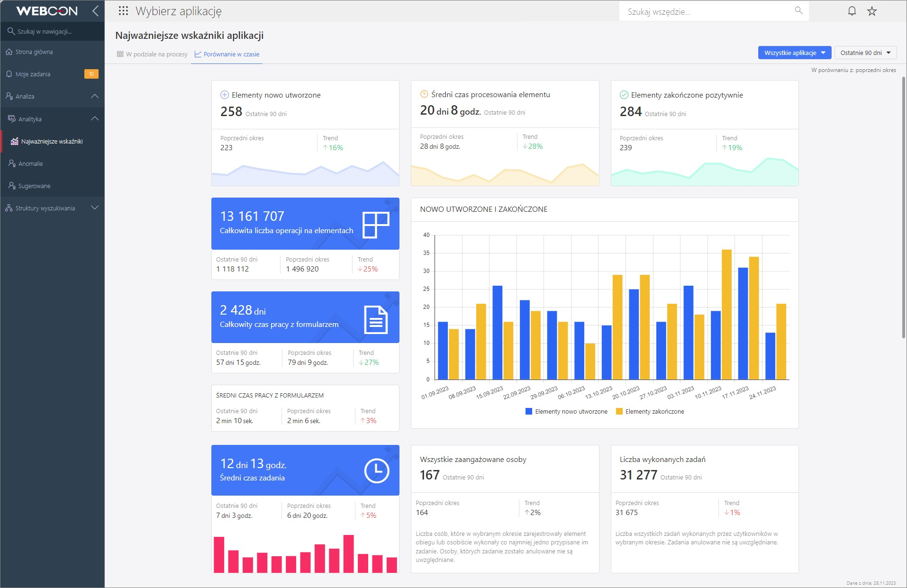This screenshot has height=588, width=907.
Task: Toggle Elementy zakończone legend series
Action: [x=650, y=411]
